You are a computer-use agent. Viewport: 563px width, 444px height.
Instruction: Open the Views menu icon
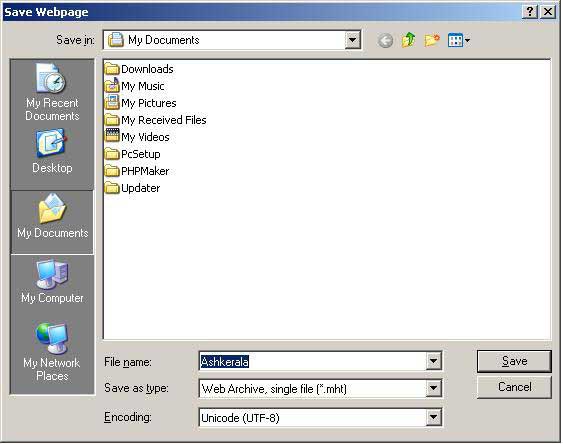(x=459, y=40)
